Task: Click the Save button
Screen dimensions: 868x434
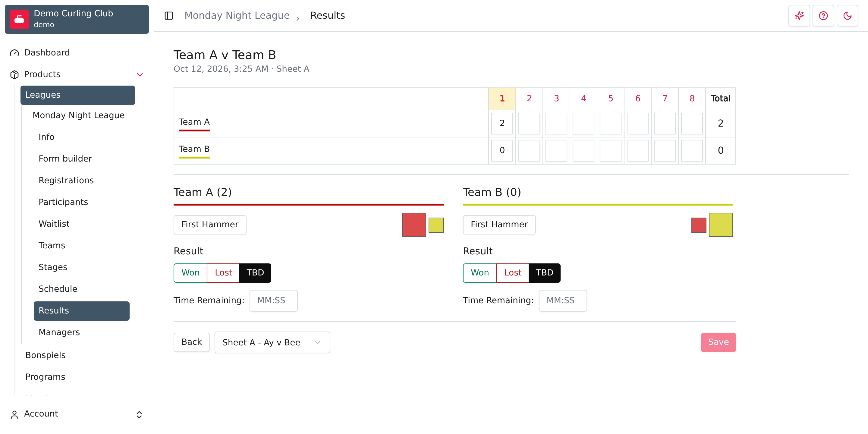Action: point(718,342)
